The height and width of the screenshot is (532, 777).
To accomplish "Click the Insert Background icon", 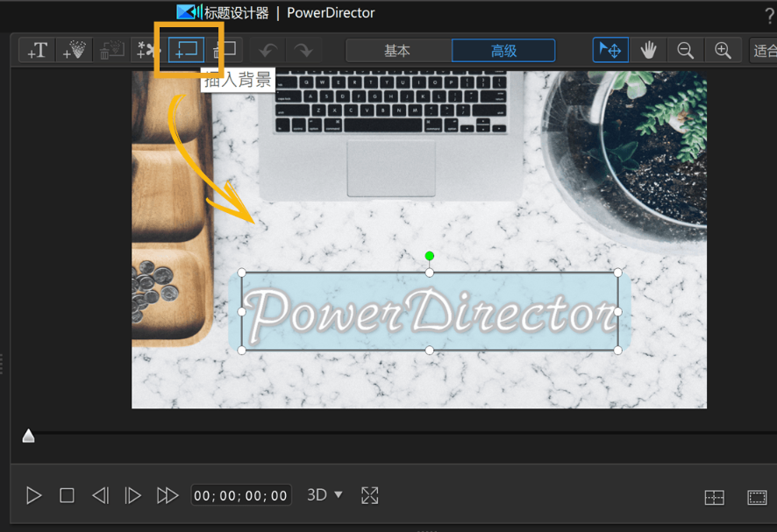I will tap(186, 50).
